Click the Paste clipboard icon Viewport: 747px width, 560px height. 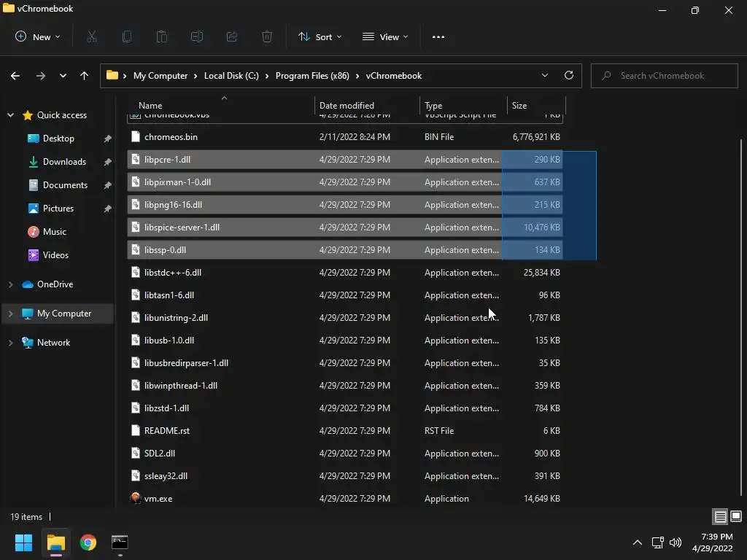(162, 36)
